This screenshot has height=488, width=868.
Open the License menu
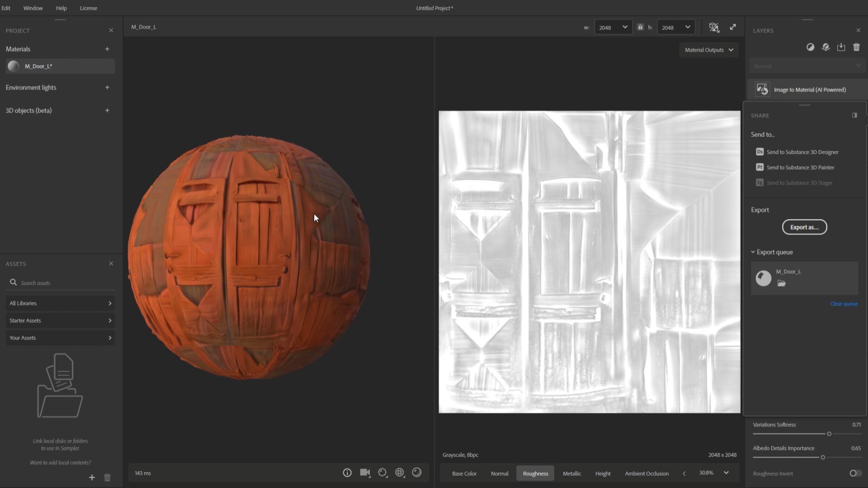[x=89, y=8]
